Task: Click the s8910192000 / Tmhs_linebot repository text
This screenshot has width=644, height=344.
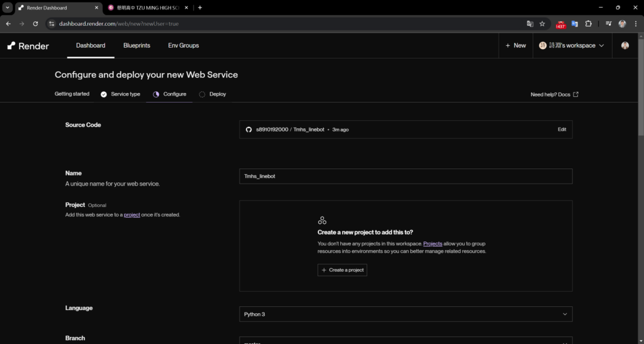Action: tap(290, 130)
